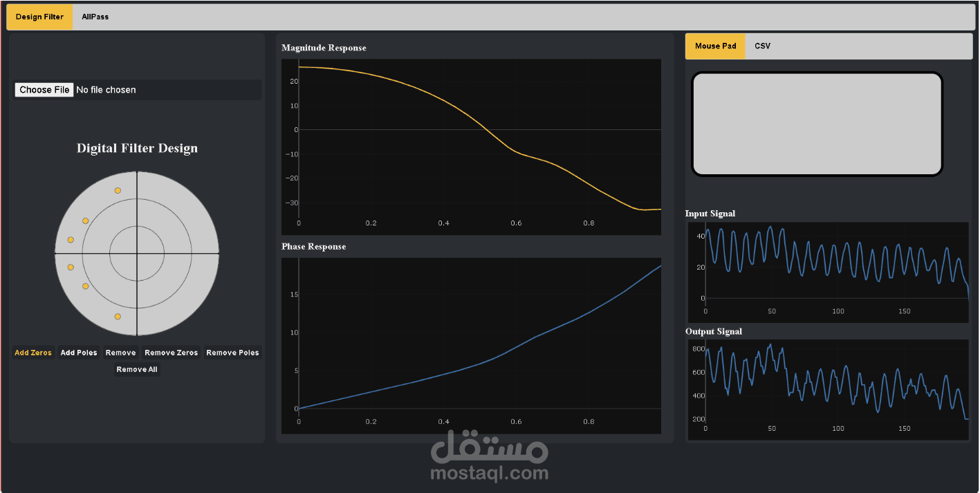
Task: Click the Output Signal chart
Action: [x=829, y=390]
